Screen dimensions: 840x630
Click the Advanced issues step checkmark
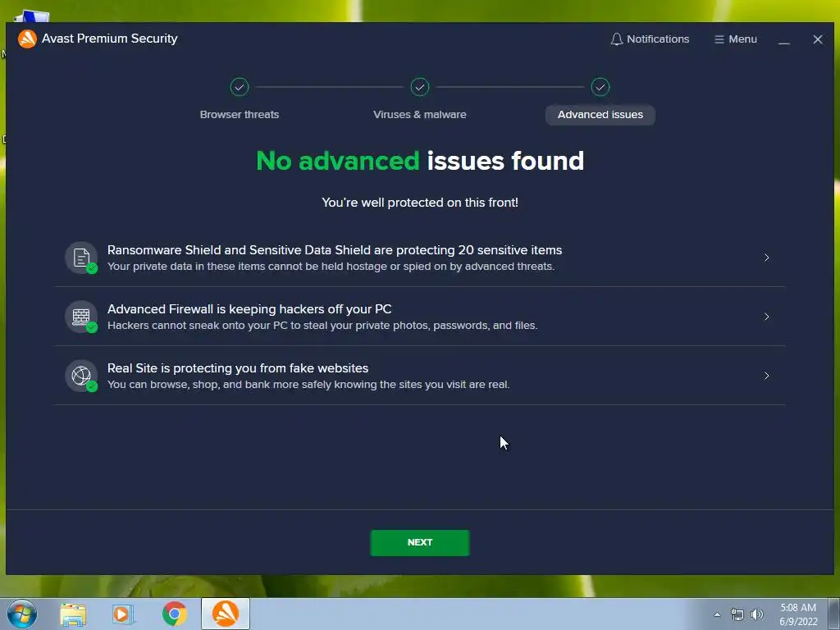(600, 87)
